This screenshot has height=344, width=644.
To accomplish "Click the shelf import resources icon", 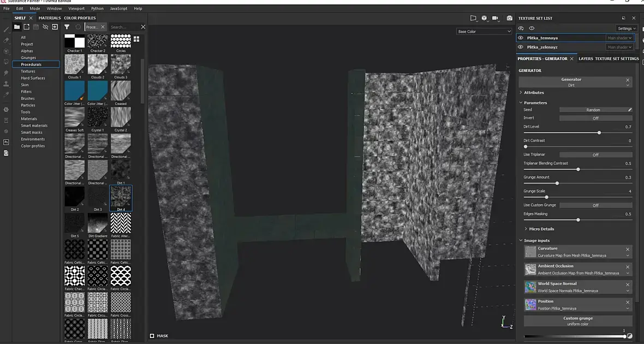I will pos(26,27).
